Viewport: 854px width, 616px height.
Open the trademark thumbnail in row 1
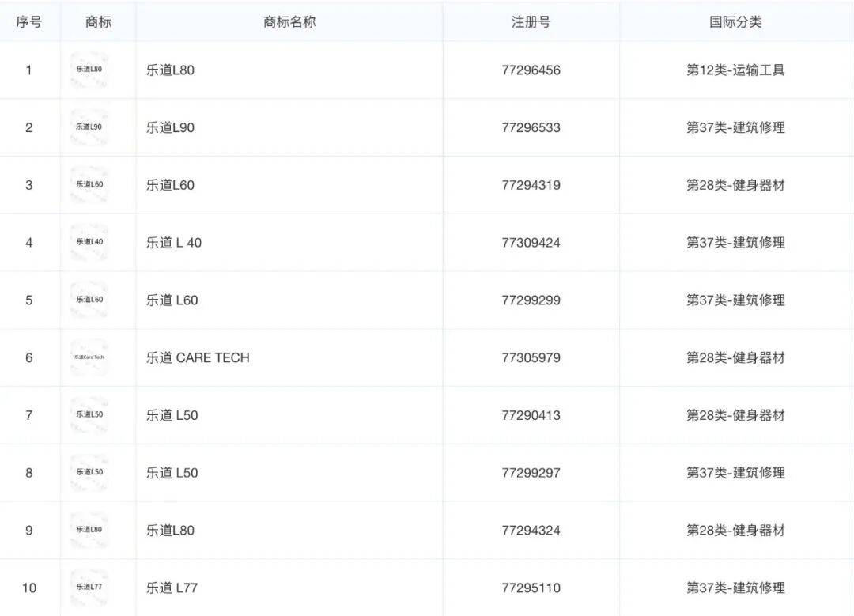click(89, 70)
